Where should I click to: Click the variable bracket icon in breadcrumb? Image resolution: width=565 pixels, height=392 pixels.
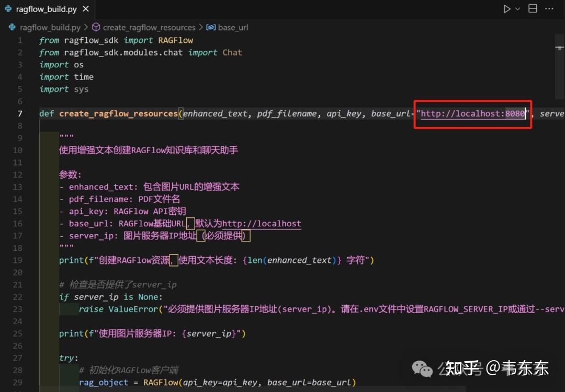click(211, 27)
